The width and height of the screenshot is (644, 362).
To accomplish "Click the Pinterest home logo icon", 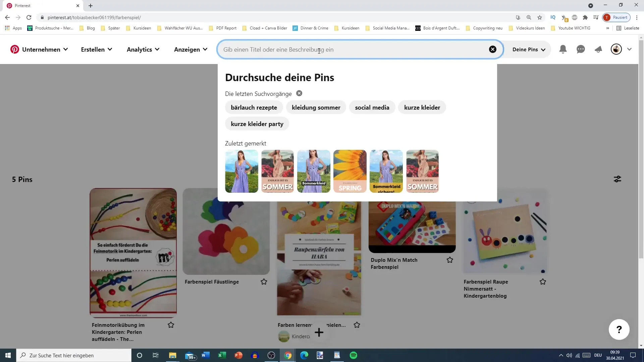I will pyautogui.click(x=14, y=49).
